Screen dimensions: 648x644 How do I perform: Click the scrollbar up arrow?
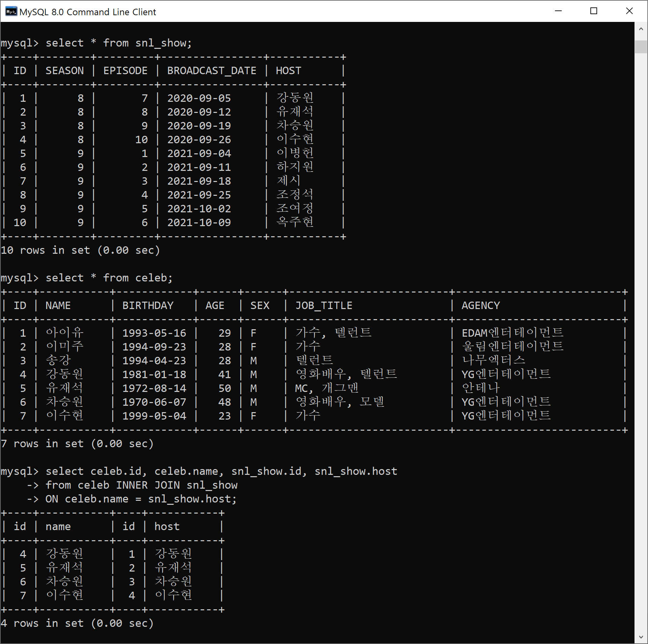tap(641, 29)
